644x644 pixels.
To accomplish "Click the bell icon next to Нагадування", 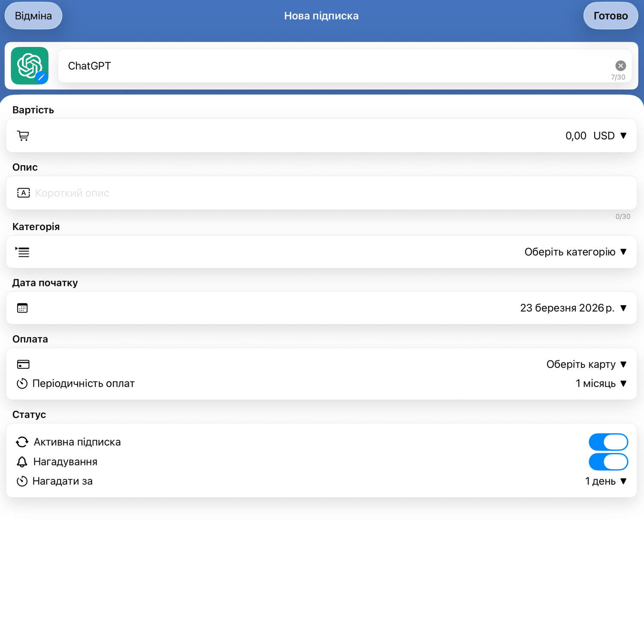I will (x=22, y=462).
